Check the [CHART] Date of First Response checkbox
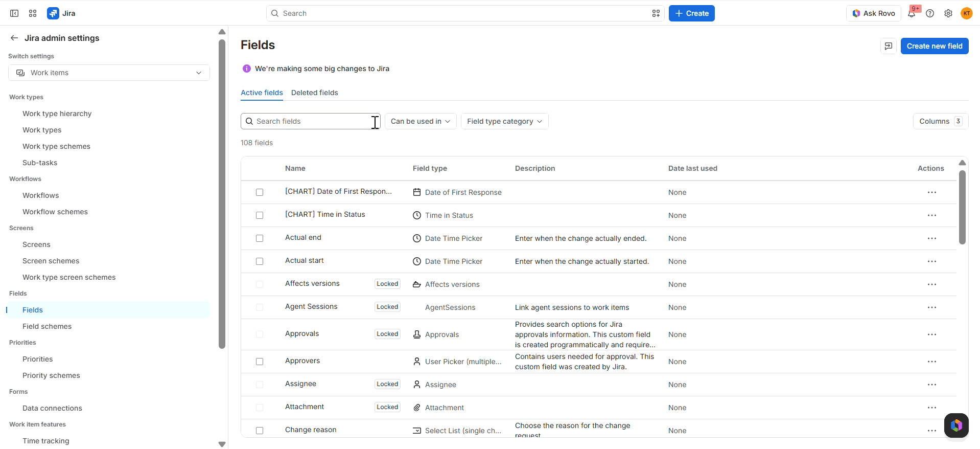The height and width of the screenshot is (449, 980). [x=260, y=192]
